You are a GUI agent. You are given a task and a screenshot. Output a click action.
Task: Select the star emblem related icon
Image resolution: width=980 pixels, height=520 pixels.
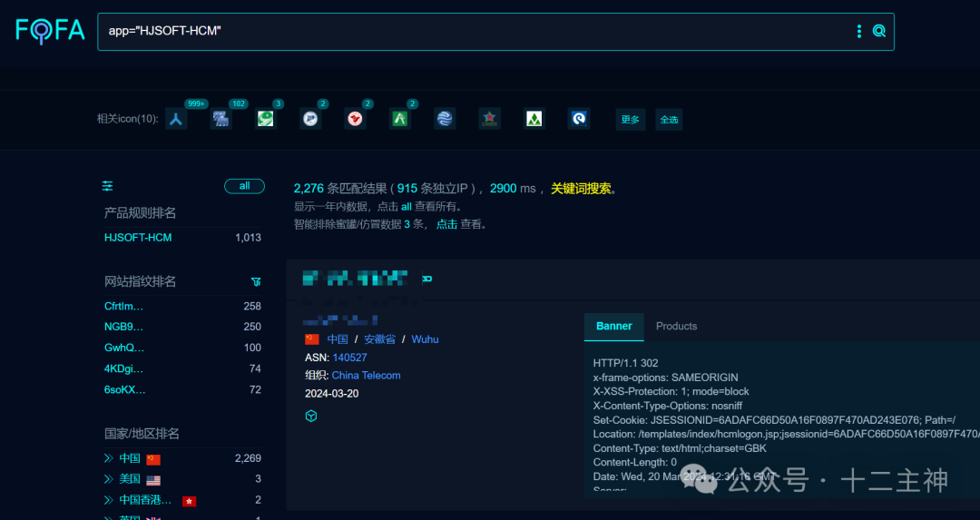(x=489, y=119)
